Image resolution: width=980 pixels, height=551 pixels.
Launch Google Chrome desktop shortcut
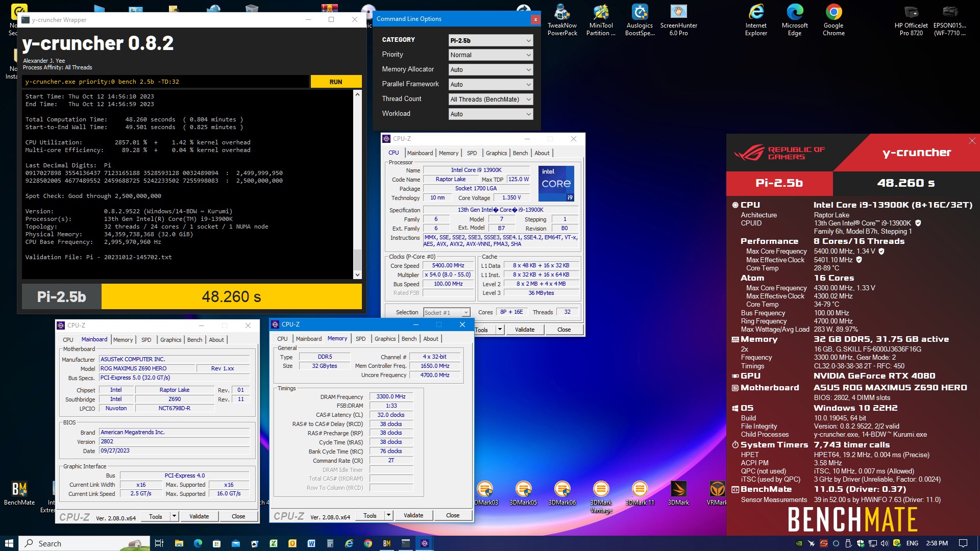point(834,20)
